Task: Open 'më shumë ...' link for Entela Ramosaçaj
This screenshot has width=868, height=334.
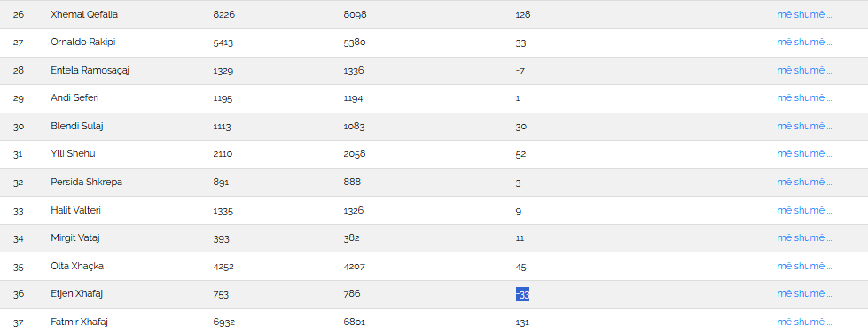Action: [x=804, y=70]
